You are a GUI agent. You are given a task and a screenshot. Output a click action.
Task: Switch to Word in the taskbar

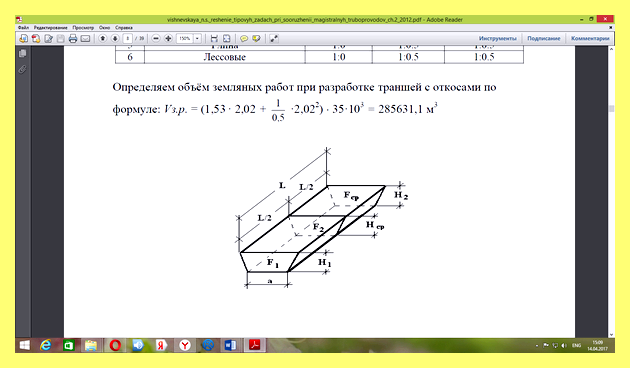[231, 345]
